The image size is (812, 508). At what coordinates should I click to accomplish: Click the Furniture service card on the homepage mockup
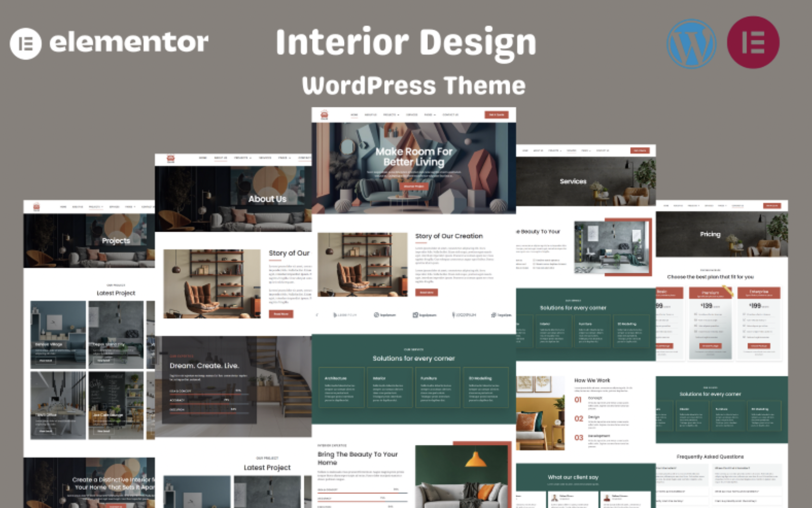pyautogui.click(x=438, y=388)
